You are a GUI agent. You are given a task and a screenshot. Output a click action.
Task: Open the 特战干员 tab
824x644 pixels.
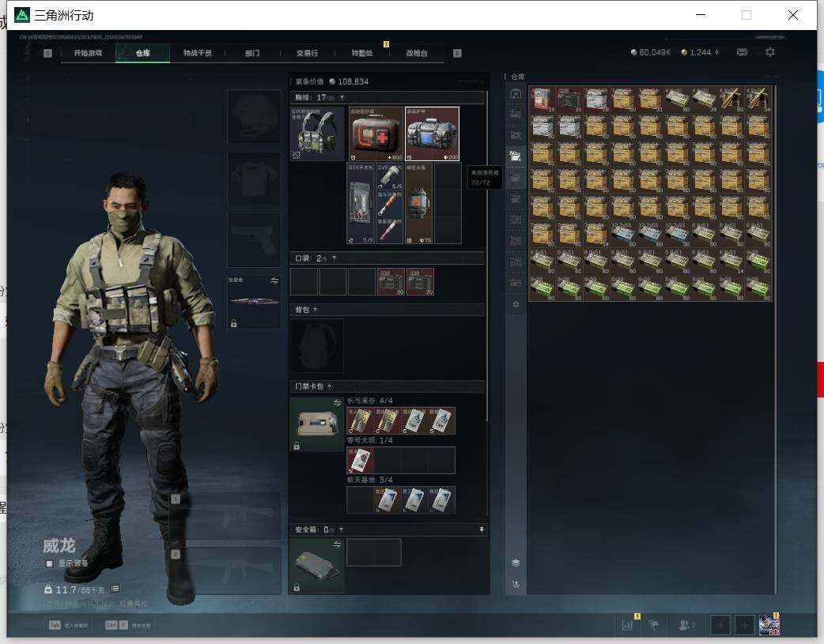[x=198, y=53]
